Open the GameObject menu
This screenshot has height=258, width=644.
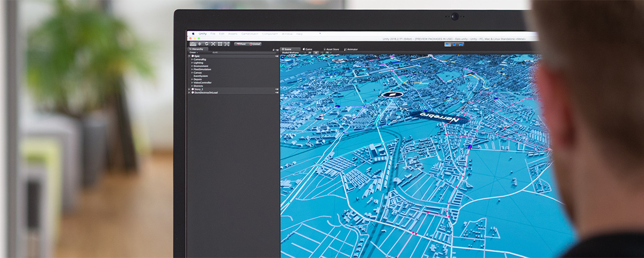pos(248,33)
